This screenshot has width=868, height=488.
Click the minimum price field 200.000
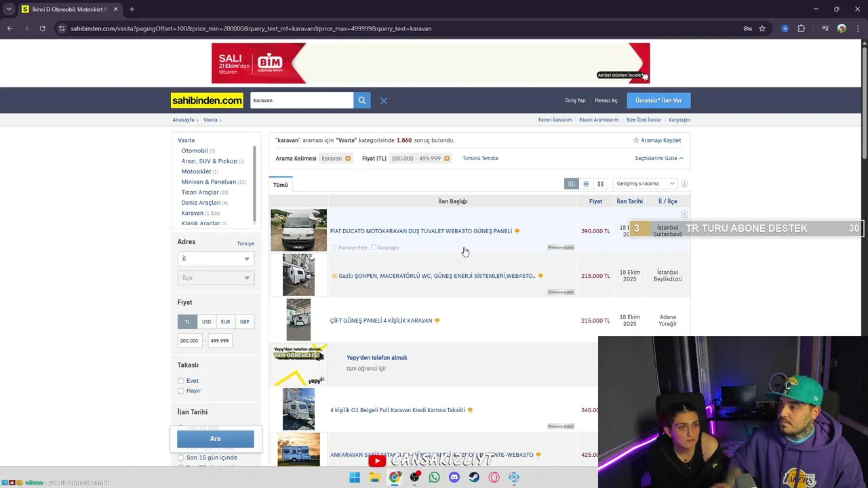pos(190,341)
